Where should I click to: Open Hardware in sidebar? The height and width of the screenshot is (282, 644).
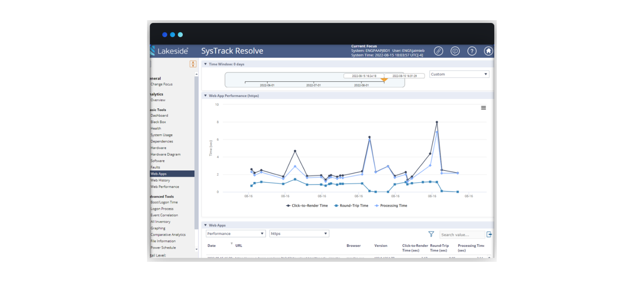[158, 148]
